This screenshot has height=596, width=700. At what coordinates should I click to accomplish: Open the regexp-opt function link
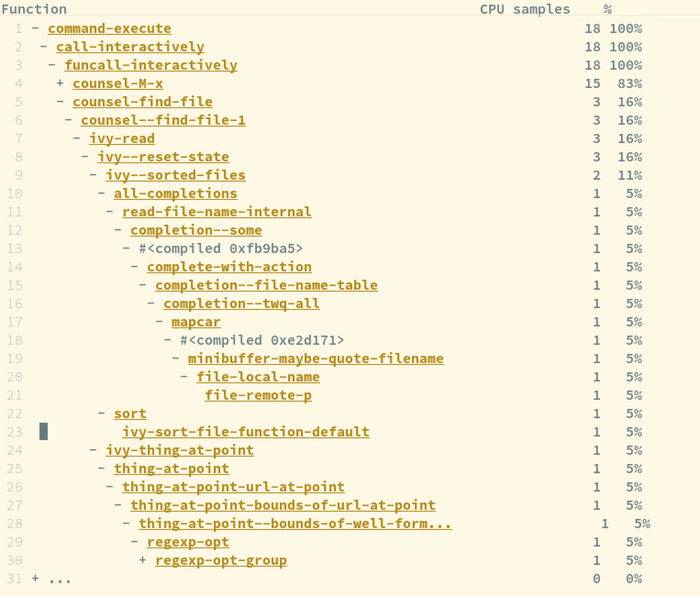pyautogui.click(x=188, y=542)
